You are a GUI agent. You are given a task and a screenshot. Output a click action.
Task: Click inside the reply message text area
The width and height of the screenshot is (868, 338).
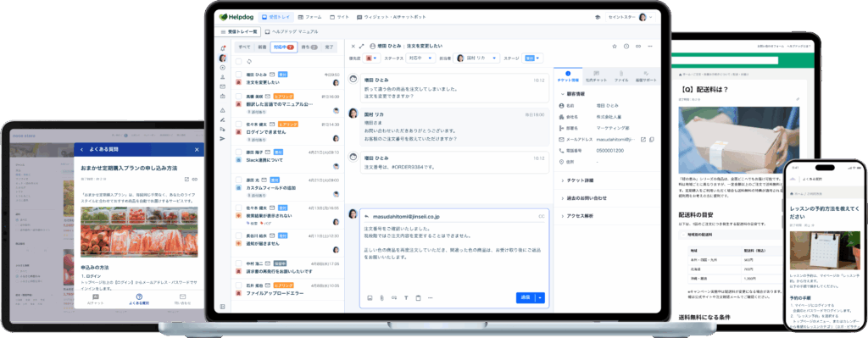pyautogui.click(x=454, y=254)
